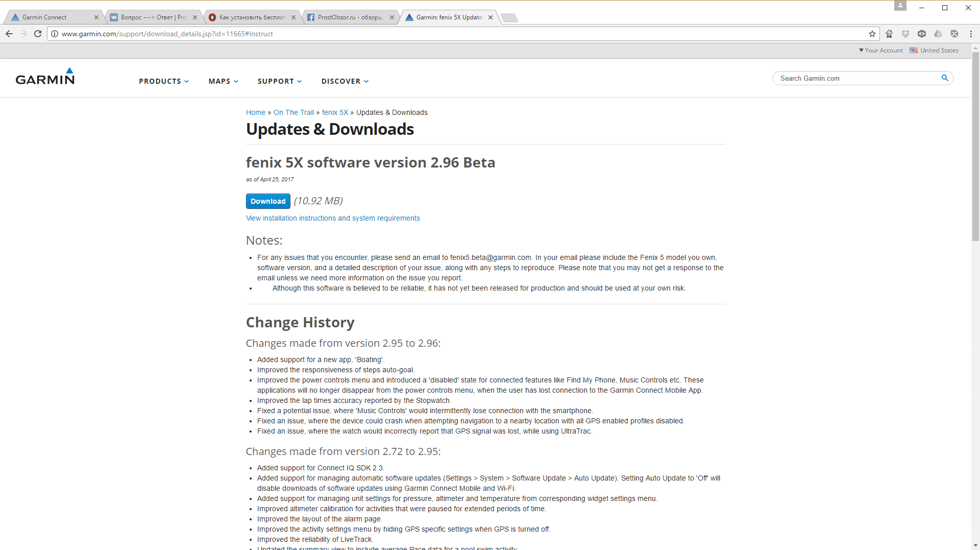The image size is (980, 550).
Task: Expand the PRODUCTS menu
Action: click(164, 81)
